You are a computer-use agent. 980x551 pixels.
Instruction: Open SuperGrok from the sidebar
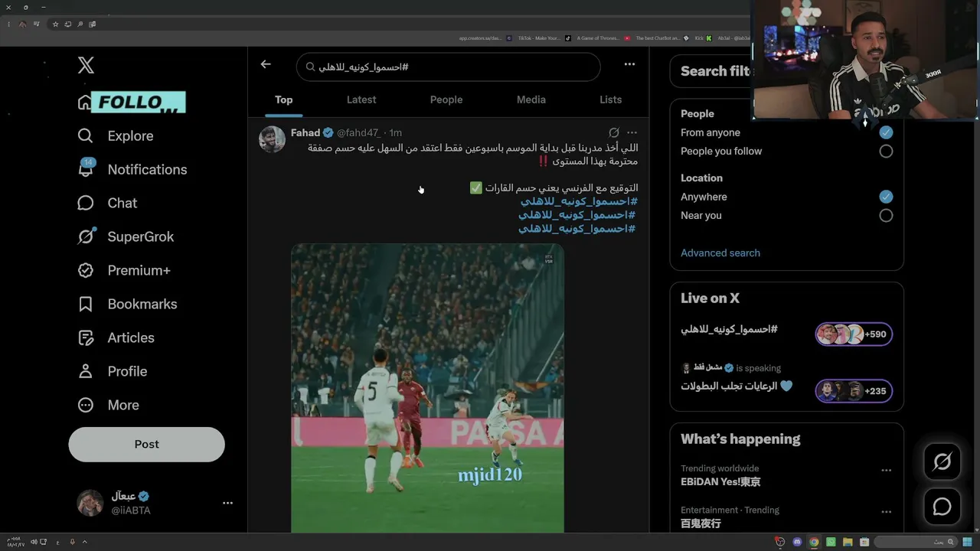pos(126,236)
